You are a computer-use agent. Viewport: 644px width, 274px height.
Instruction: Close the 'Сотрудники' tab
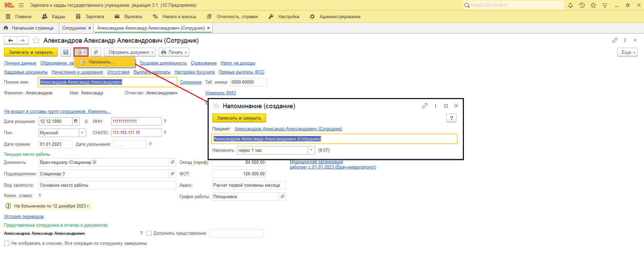90,28
